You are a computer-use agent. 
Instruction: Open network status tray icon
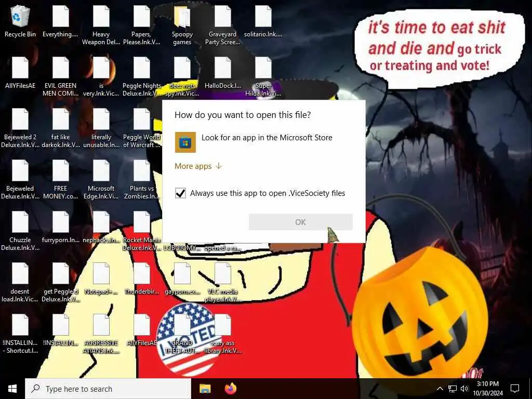point(453,389)
